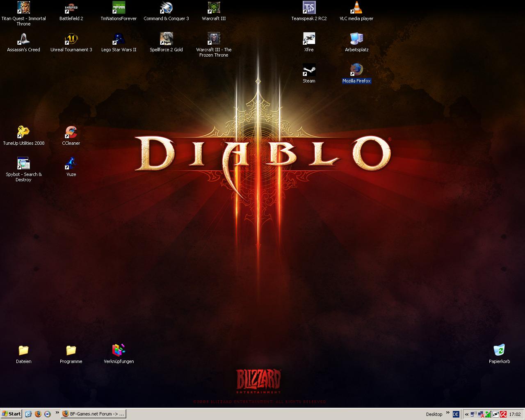
Task: Click the Battlefield 2 desktop shortcut
Action: (x=71, y=8)
